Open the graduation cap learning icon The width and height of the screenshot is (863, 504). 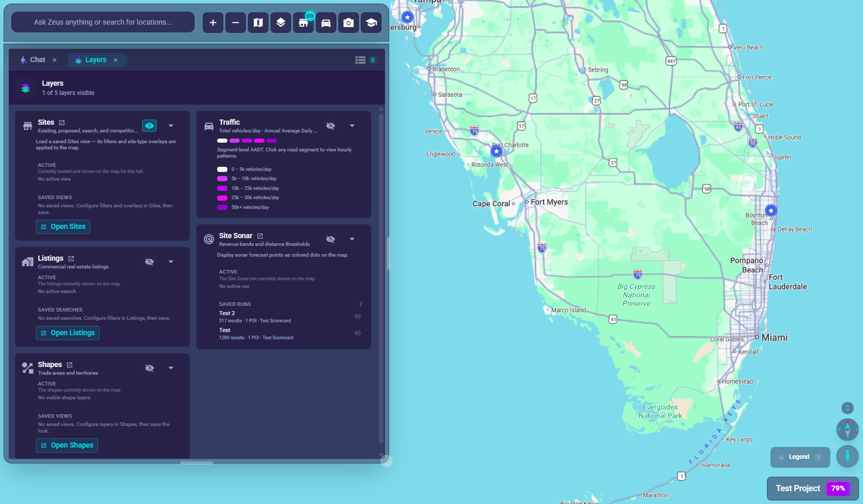click(x=371, y=23)
